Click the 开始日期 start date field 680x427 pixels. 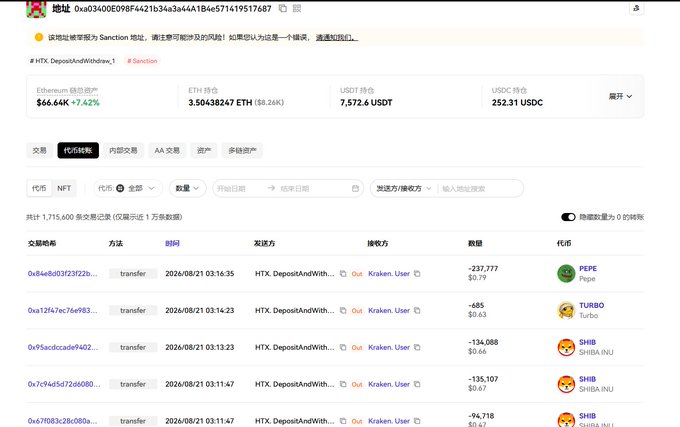click(231, 188)
